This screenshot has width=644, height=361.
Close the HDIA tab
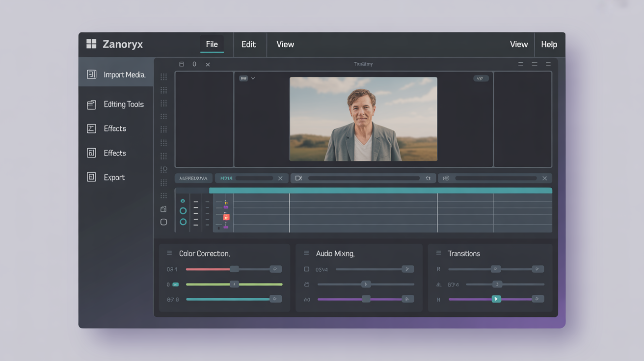[280, 178]
